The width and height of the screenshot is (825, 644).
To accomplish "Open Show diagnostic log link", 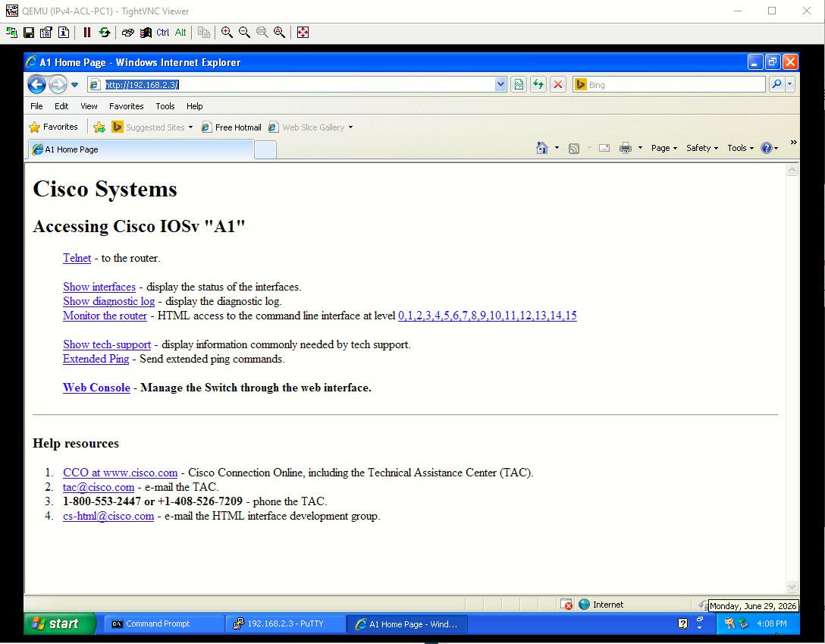I will coord(109,301).
